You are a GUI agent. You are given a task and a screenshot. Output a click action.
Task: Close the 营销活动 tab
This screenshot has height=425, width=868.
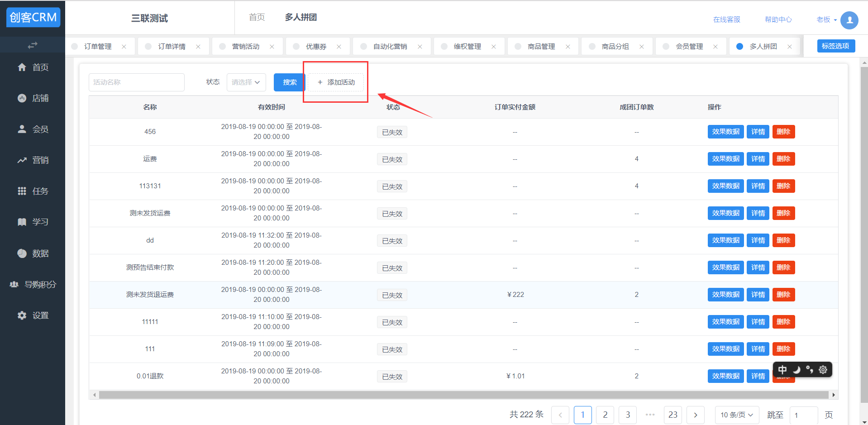(272, 47)
